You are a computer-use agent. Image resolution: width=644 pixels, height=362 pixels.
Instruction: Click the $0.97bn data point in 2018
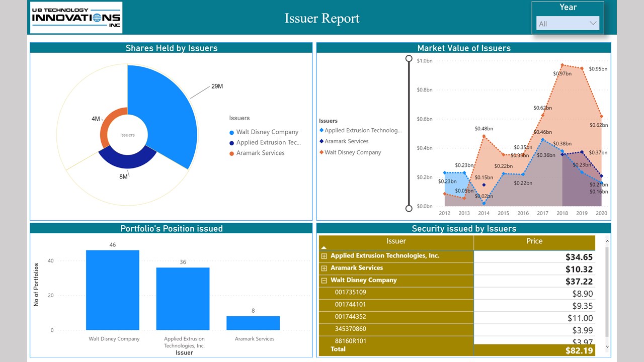click(x=562, y=64)
